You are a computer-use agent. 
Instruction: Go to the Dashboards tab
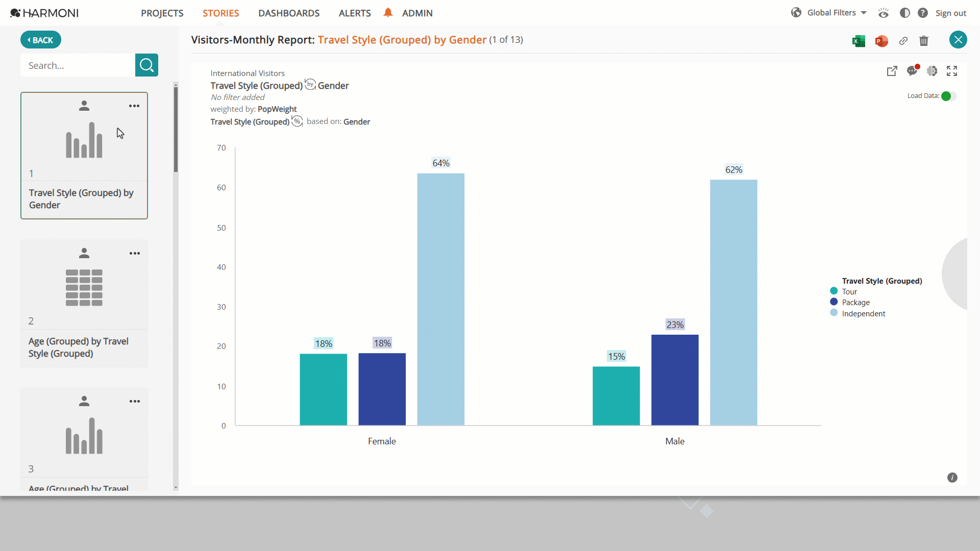tap(289, 13)
